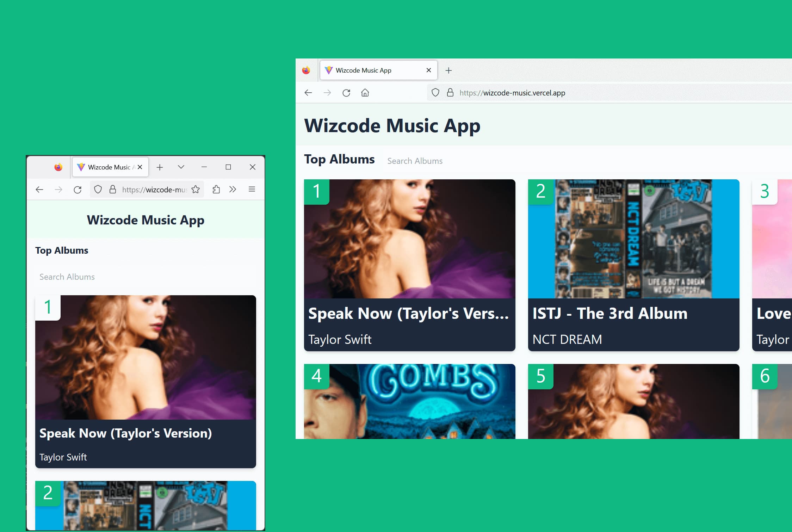Click the padlock site security icon
The height and width of the screenshot is (532, 792).
[450, 92]
